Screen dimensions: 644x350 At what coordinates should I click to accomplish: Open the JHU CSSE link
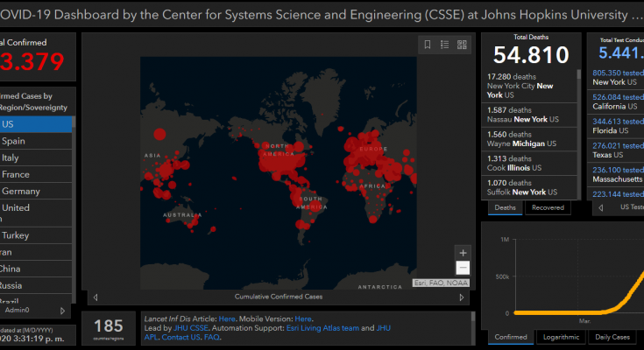coord(191,328)
